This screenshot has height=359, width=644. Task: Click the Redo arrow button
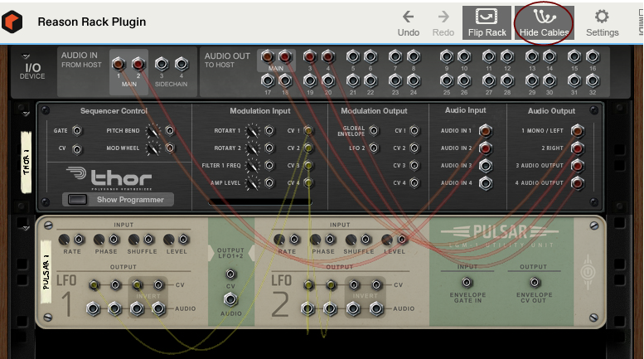[x=443, y=22]
